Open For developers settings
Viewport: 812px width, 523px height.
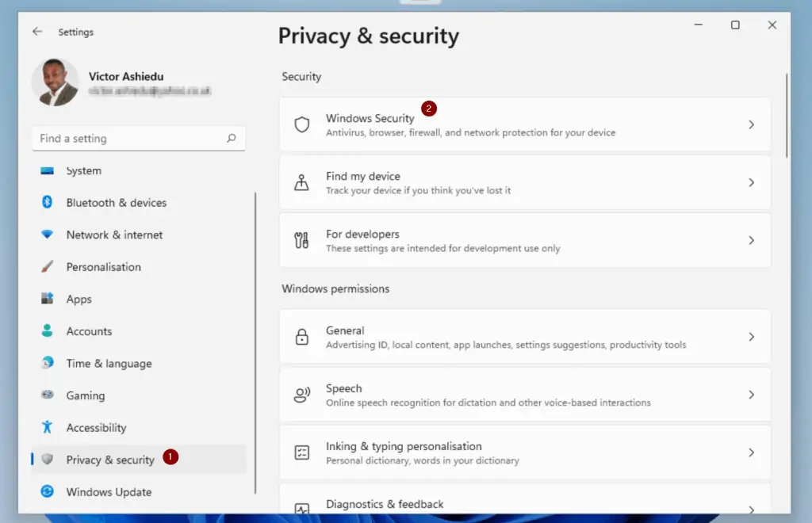pyautogui.click(x=525, y=241)
